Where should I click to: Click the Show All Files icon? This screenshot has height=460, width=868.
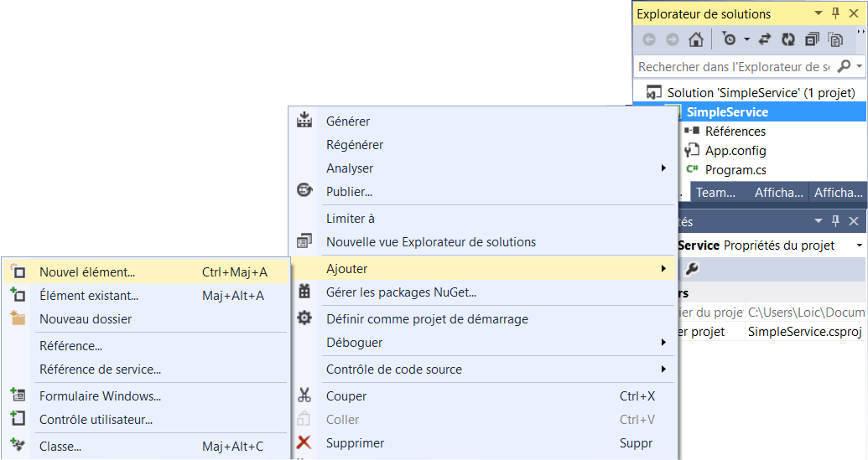point(835,39)
